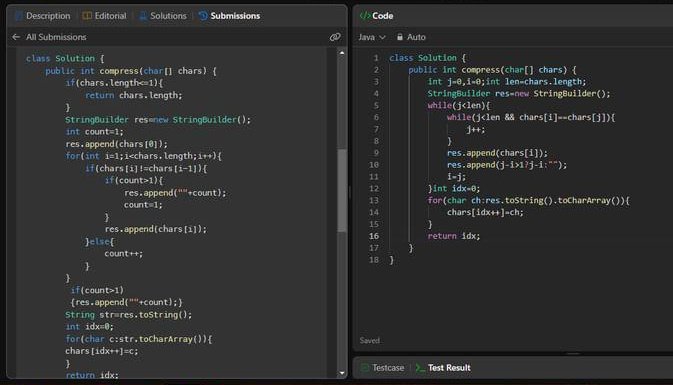Click the submission scrollbar up arrow

tap(342, 53)
